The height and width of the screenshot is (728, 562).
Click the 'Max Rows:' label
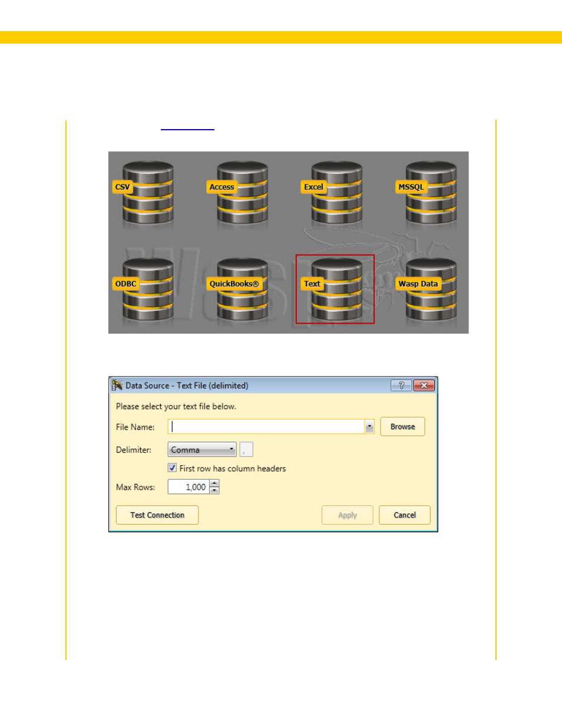pyautogui.click(x=135, y=487)
